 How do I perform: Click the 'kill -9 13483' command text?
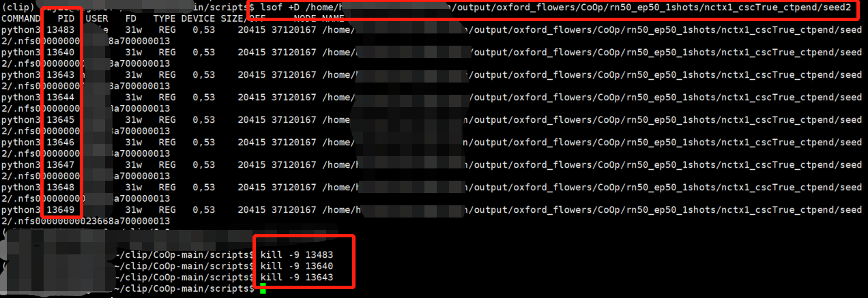click(x=297, y=254)
